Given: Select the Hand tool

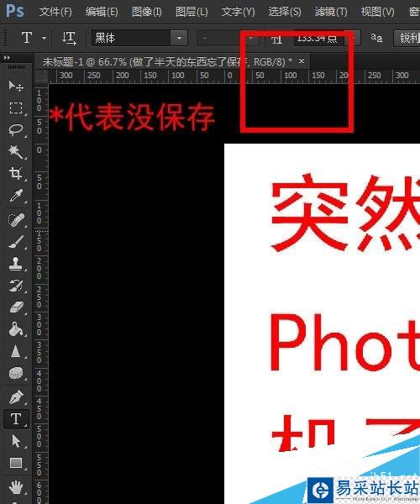Looking at the screenshot, I should coord(15,487).
